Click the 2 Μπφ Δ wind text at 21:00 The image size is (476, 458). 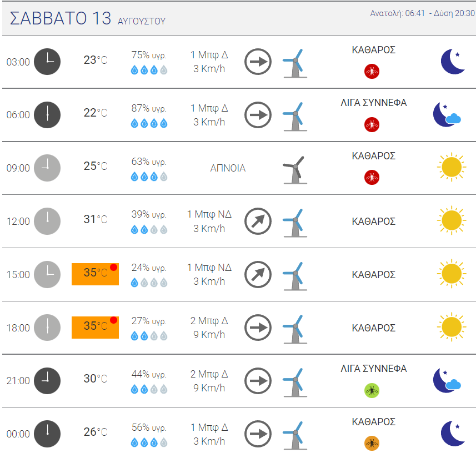[x=209, y=374]
